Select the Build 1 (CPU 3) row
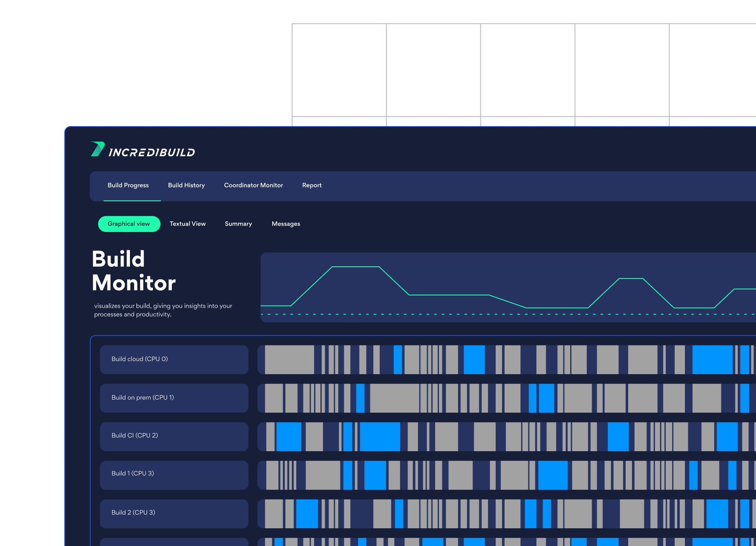 tap(174, 475)
